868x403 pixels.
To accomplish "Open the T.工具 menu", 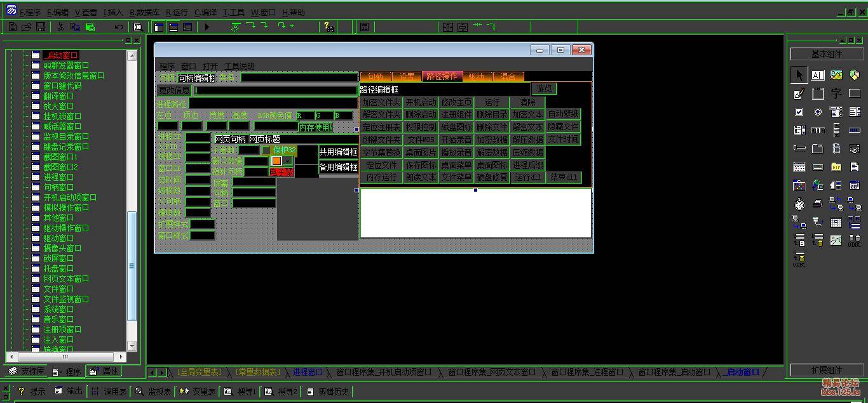I will click(x=234, y=12).
